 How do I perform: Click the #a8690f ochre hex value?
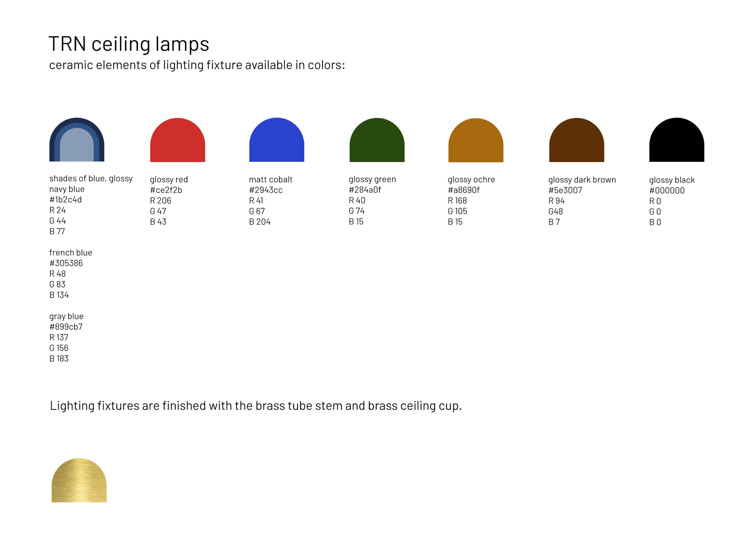464,190
